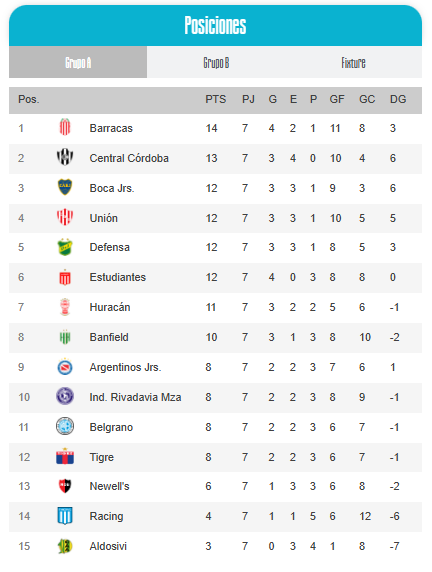This screenshot has width=432, height=572.
Task: Click the Estudiantes crest icon
Action: point(65,277)
